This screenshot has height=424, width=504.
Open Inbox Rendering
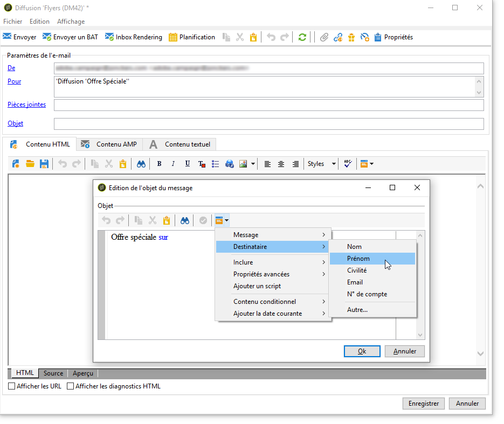(133, 37)
